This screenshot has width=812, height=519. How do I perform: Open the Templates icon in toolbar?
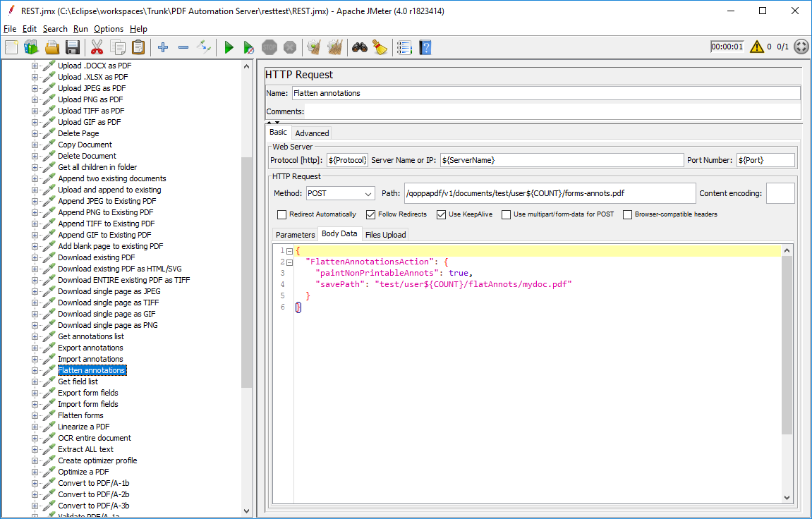[x=31, y=48]
